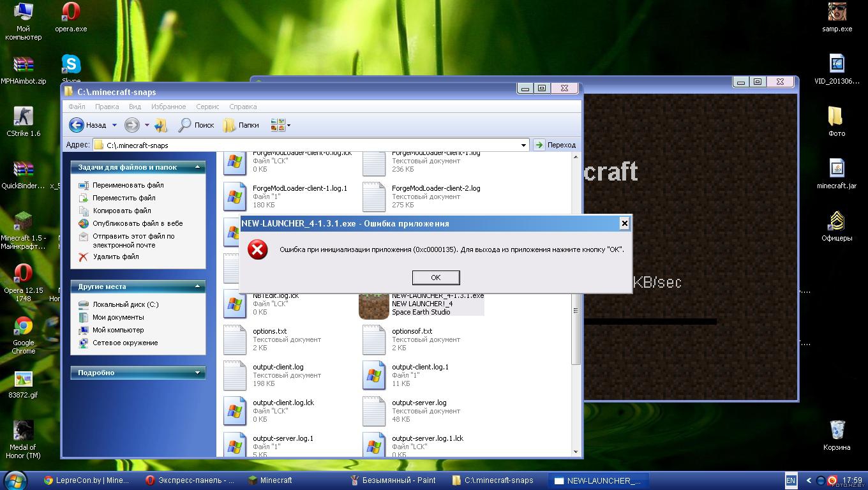The image size is (868, 490).
Task: Expand the Назад history dropdown arrow
Action: click(x=114, y=125)
